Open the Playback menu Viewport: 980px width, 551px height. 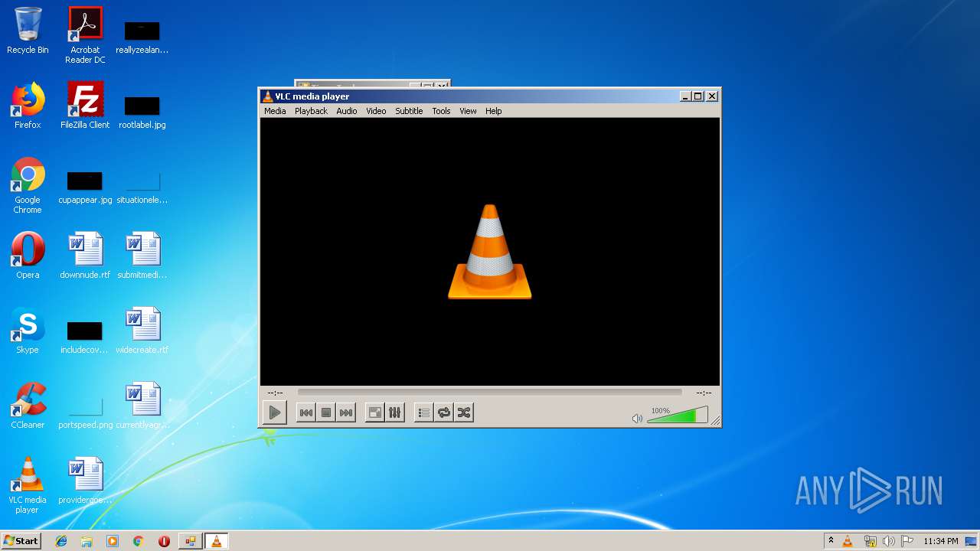click(311, 111)
